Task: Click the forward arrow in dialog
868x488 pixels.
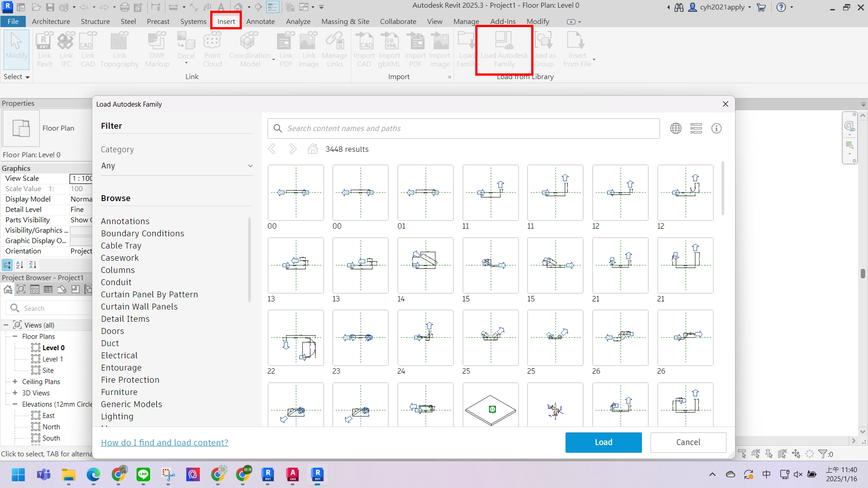Action: coord(292,149)
